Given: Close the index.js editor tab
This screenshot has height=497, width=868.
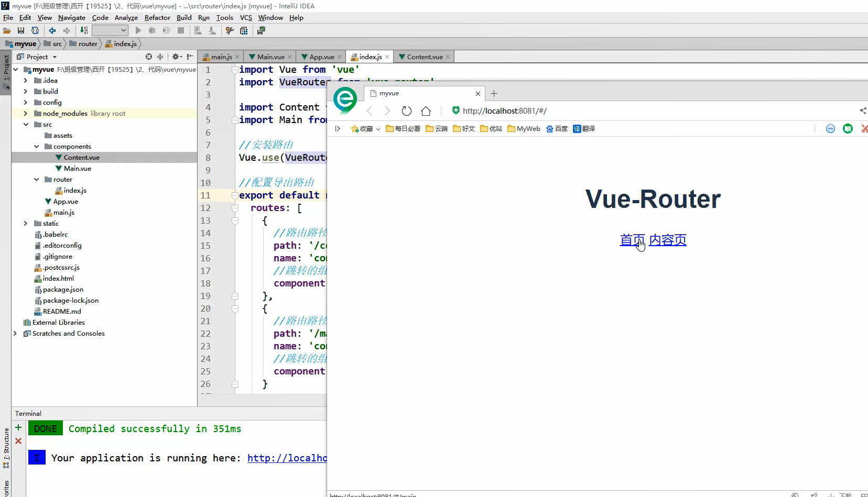Looking at the screenshot, I should pos(387,57).
